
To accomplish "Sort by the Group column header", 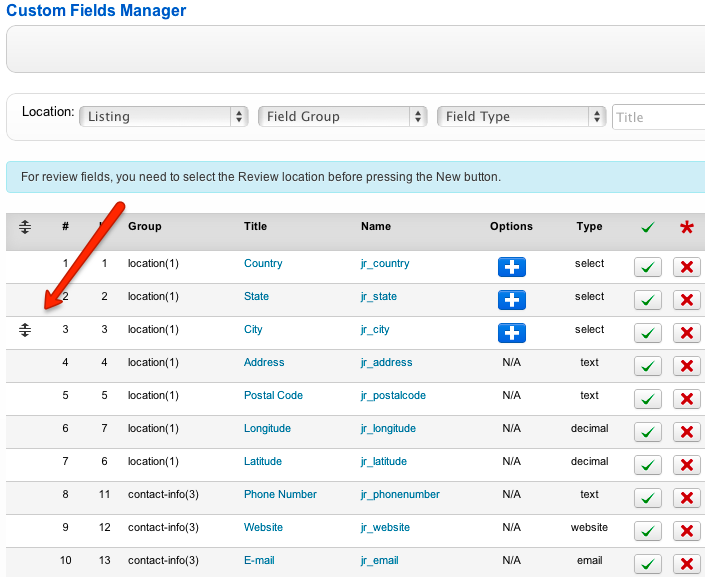I will tap(144, 226).
